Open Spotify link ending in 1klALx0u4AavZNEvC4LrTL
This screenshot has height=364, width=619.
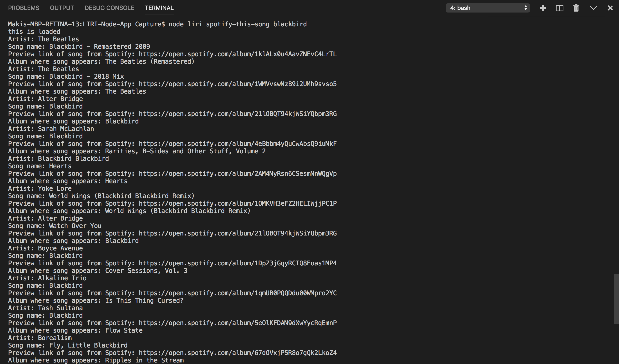[237, 54]
